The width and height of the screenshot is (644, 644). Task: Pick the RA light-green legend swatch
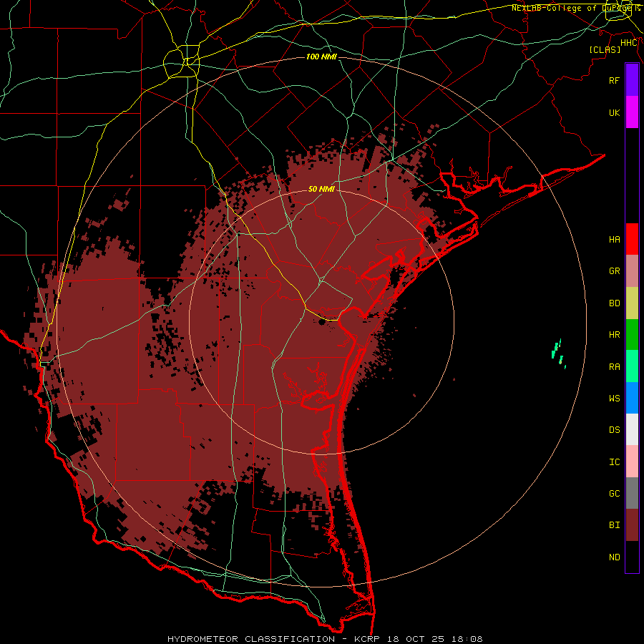tap(632, 366)
